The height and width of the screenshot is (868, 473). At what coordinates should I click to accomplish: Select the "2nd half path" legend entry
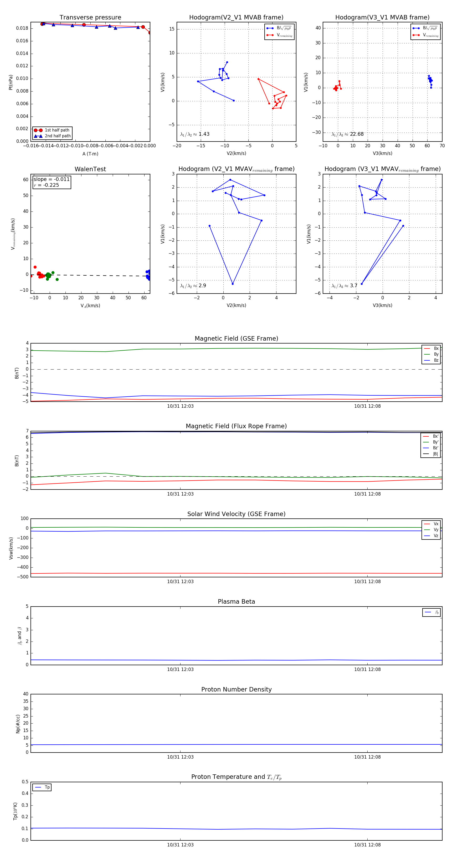tap(52, 136)
